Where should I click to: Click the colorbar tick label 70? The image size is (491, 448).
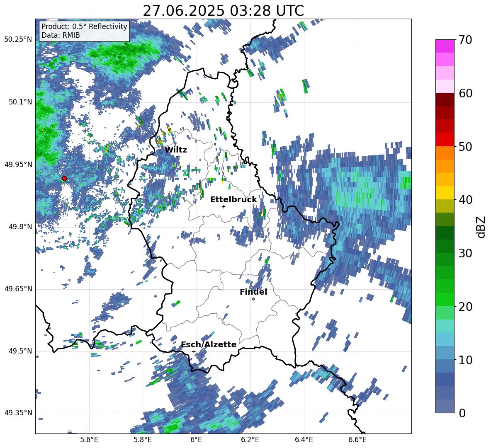465,40
